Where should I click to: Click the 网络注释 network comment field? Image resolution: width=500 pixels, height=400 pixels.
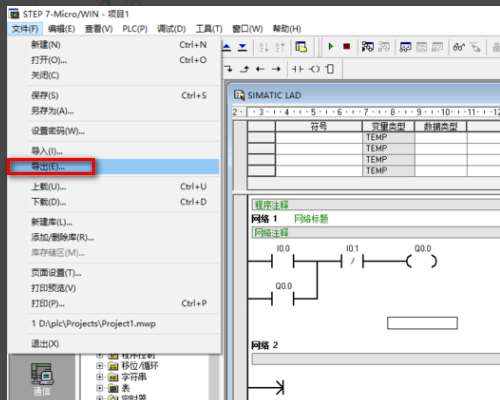pyautogui.click(x=375, y=232)
